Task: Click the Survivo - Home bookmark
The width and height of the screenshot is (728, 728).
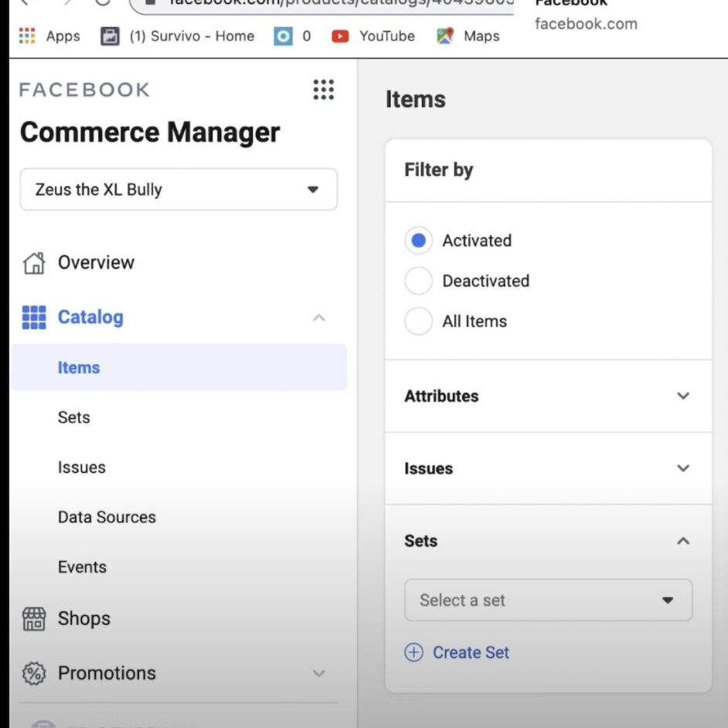Action: point(192,36)
